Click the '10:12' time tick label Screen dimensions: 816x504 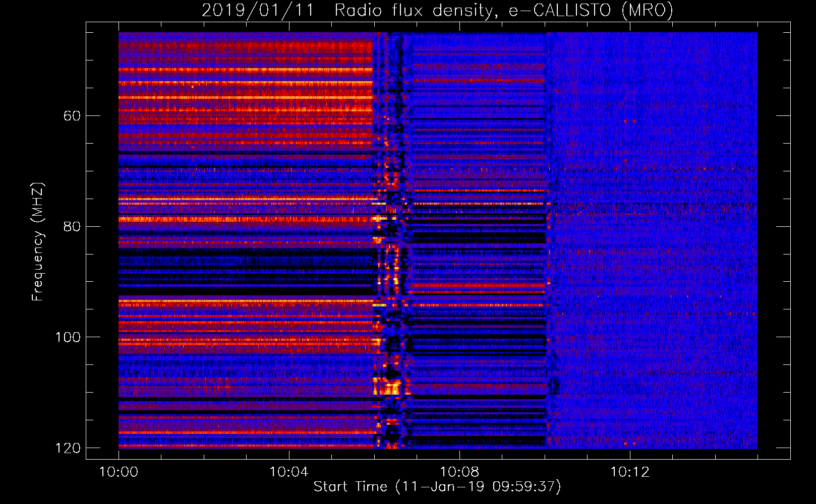pos(630,472)
